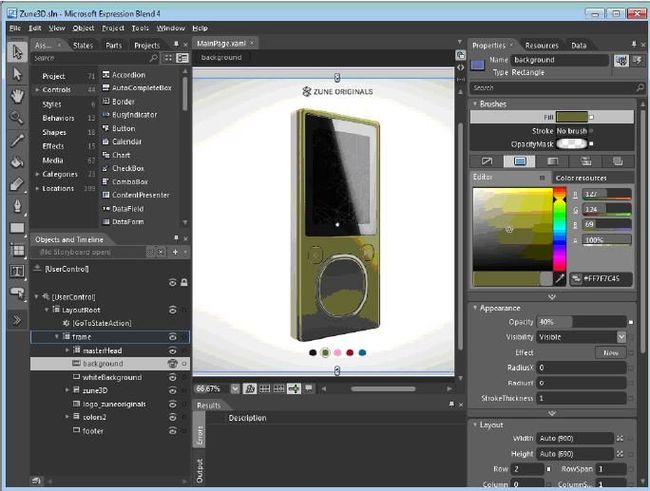This screenshot has height=491, width=650.
Task: Open the Tools menu
Action: point(140,28)
